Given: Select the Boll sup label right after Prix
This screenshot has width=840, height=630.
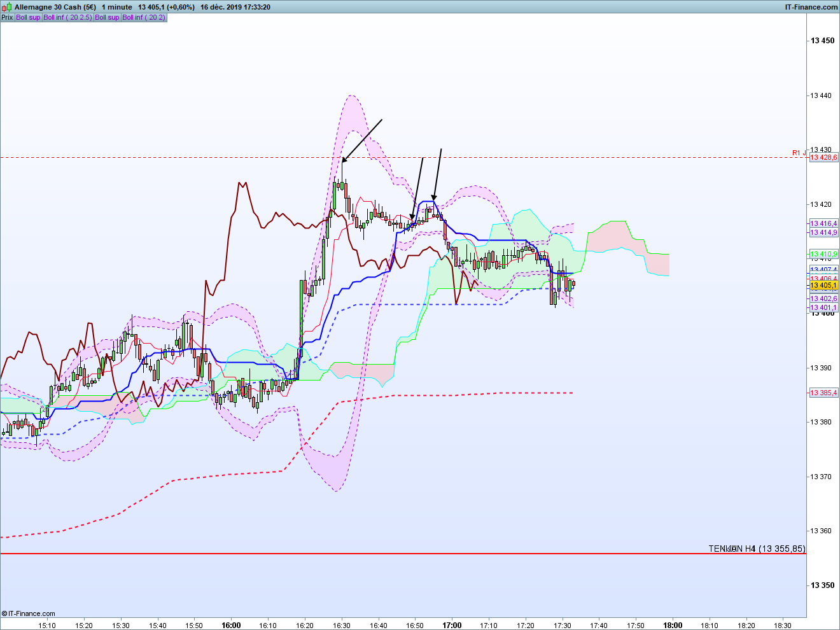Looking at the screenshot, I should click(28, 17).
